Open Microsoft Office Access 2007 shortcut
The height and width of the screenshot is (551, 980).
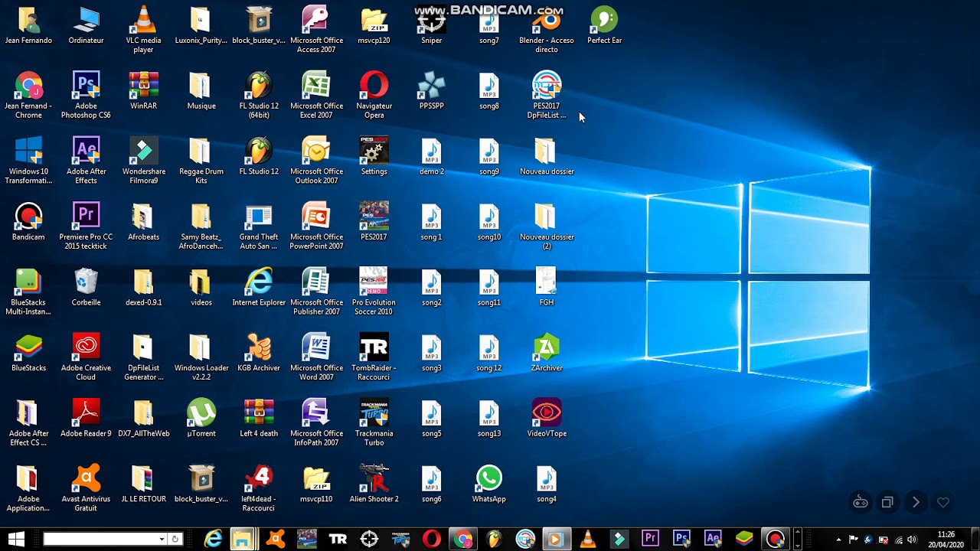[x=316, y=29]
